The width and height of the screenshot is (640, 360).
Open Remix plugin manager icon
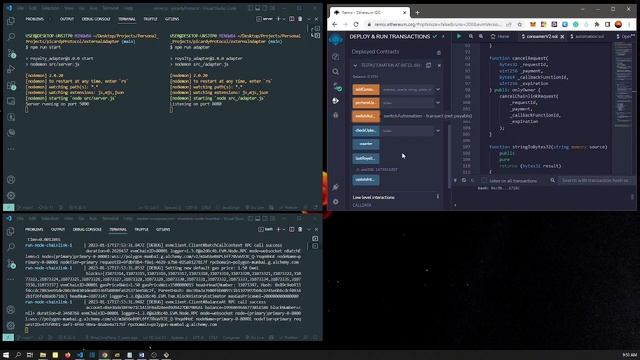336,187
